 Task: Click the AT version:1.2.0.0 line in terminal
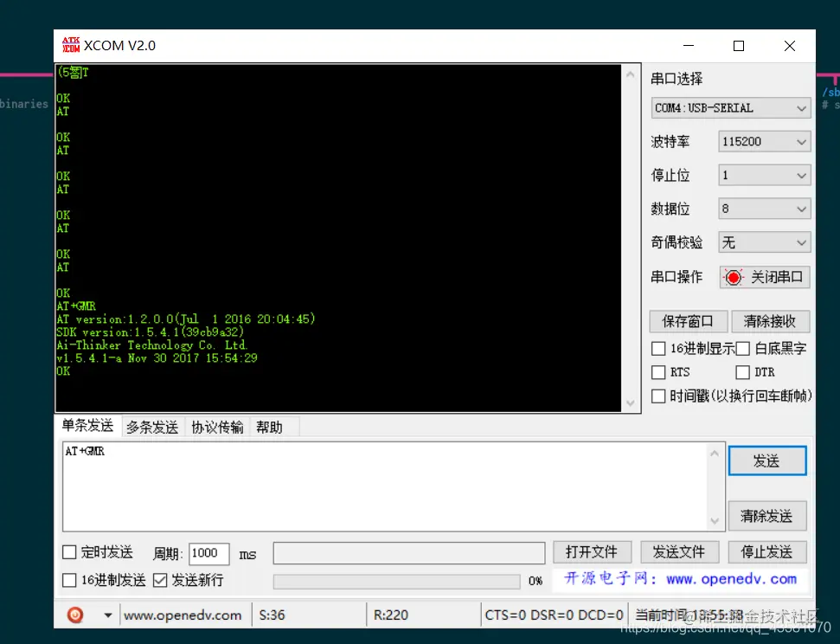[186, 319]
